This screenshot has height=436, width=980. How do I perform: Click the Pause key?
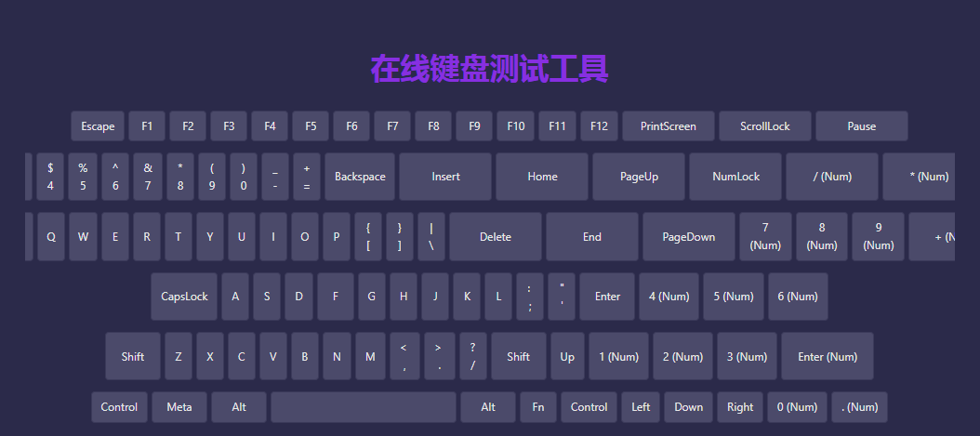(861, 126)
